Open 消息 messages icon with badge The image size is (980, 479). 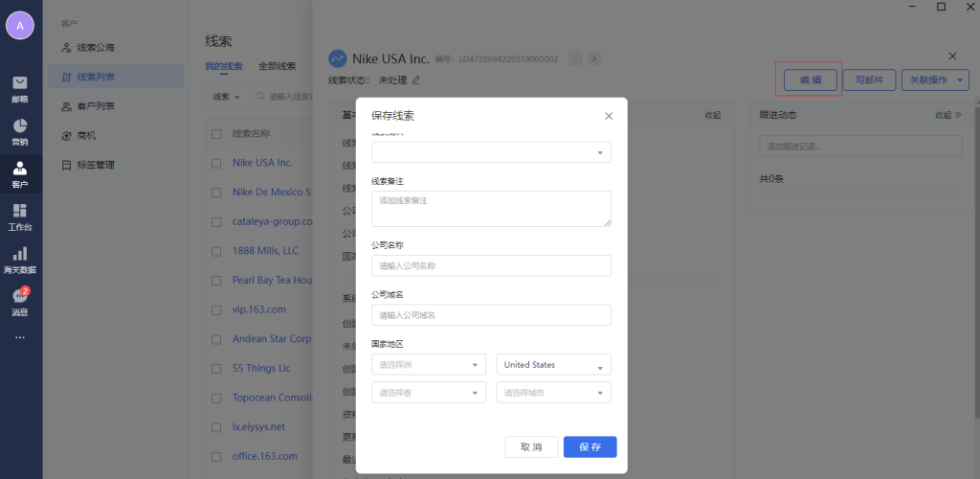point(20,302)
